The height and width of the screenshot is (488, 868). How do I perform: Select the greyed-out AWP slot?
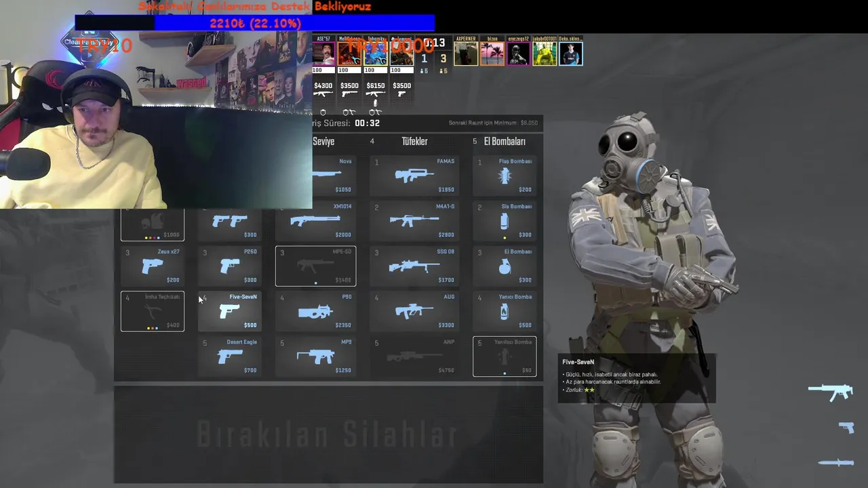[414, 357]
